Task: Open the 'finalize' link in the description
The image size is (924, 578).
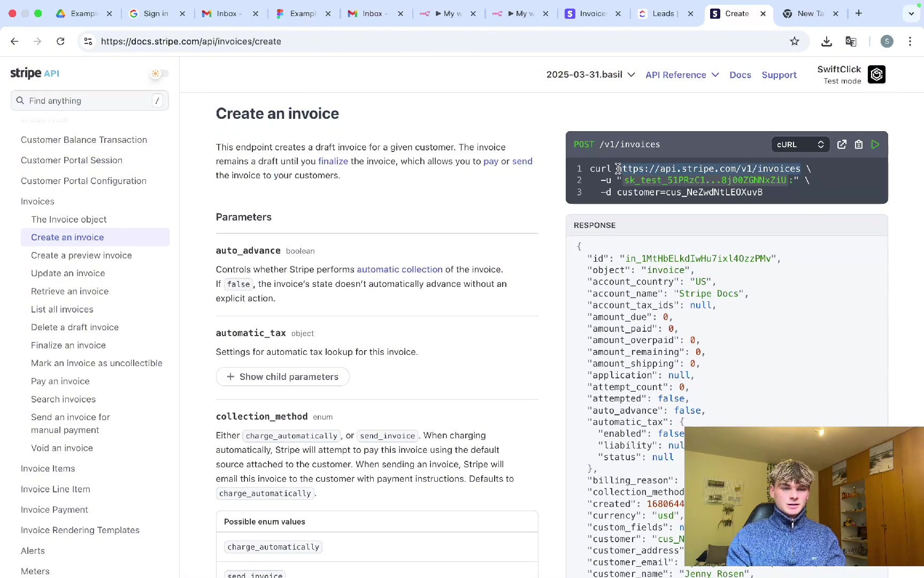Action: (333, 161)
